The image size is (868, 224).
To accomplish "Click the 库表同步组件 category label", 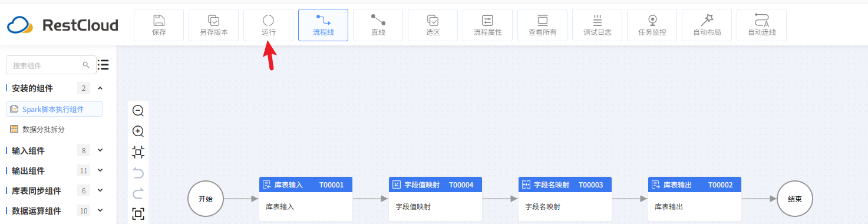I will (37, 191).
